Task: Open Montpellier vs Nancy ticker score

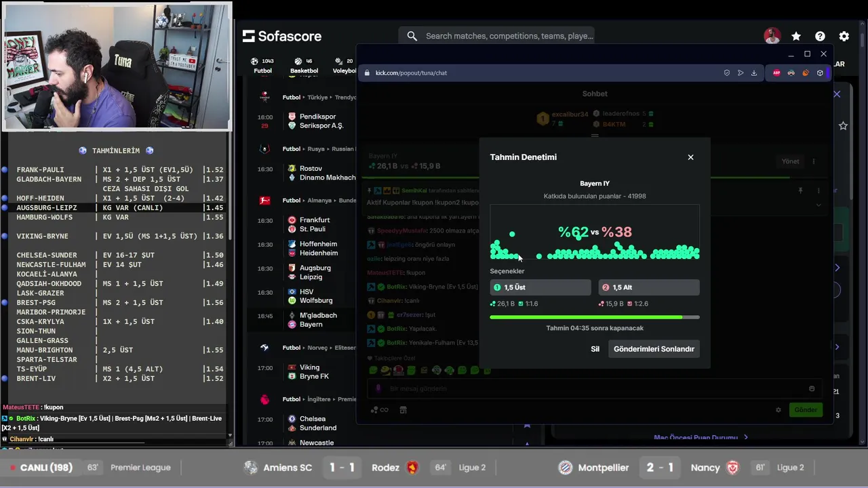Action: [x=660, y=468]
